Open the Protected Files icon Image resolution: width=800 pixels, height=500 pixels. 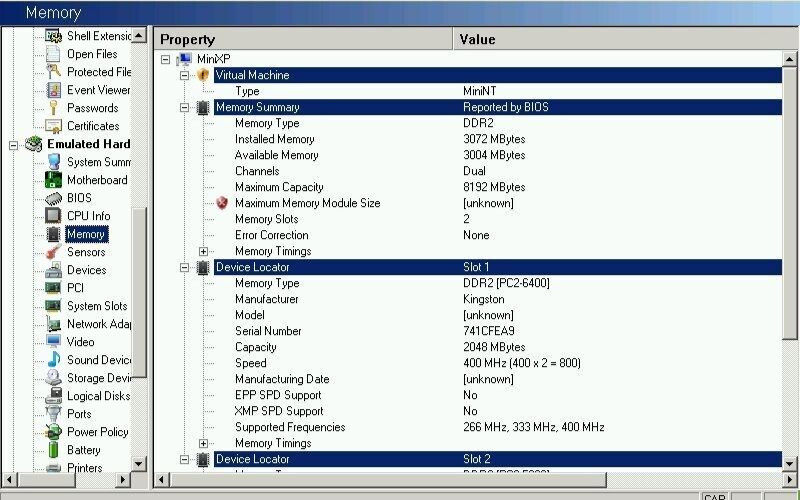coord(53,71)
